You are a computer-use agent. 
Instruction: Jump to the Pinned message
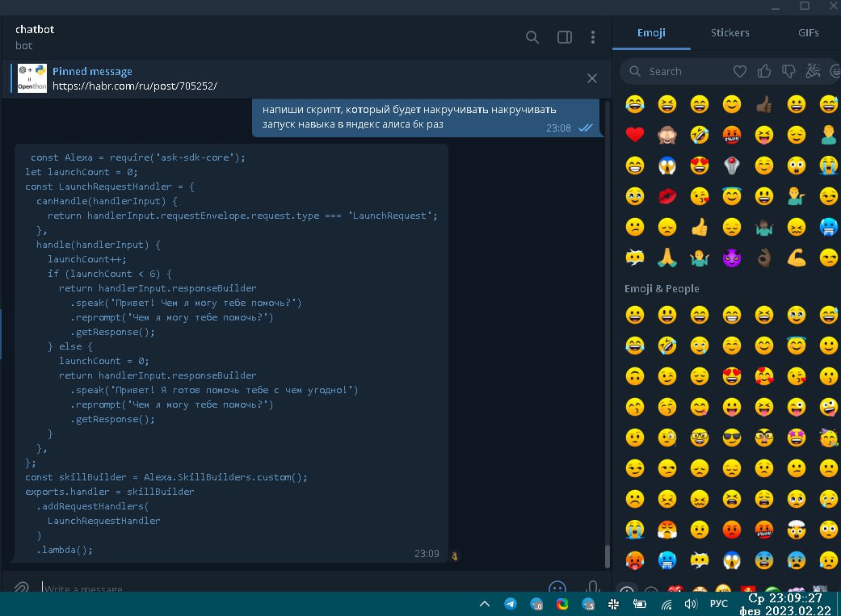pos(92,71)
